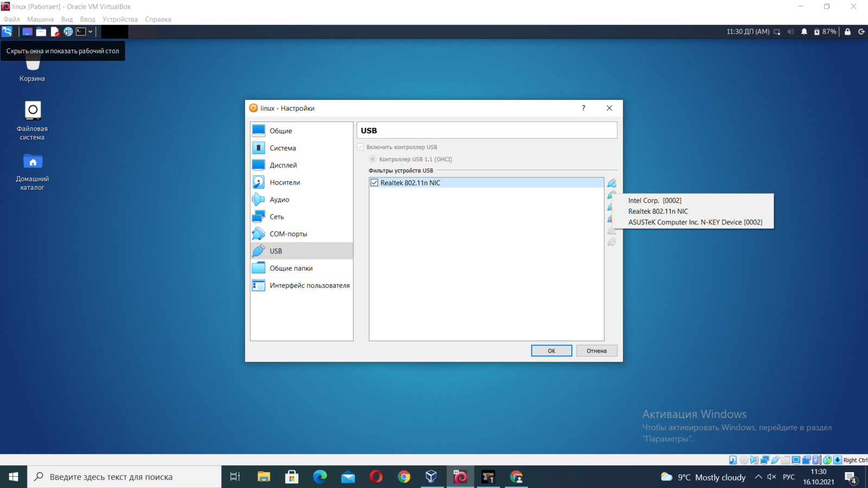The width and height of the screenshot is (868, 488).
Task: Click the Kali panel clock 11:30
Action: click(748, 31)
